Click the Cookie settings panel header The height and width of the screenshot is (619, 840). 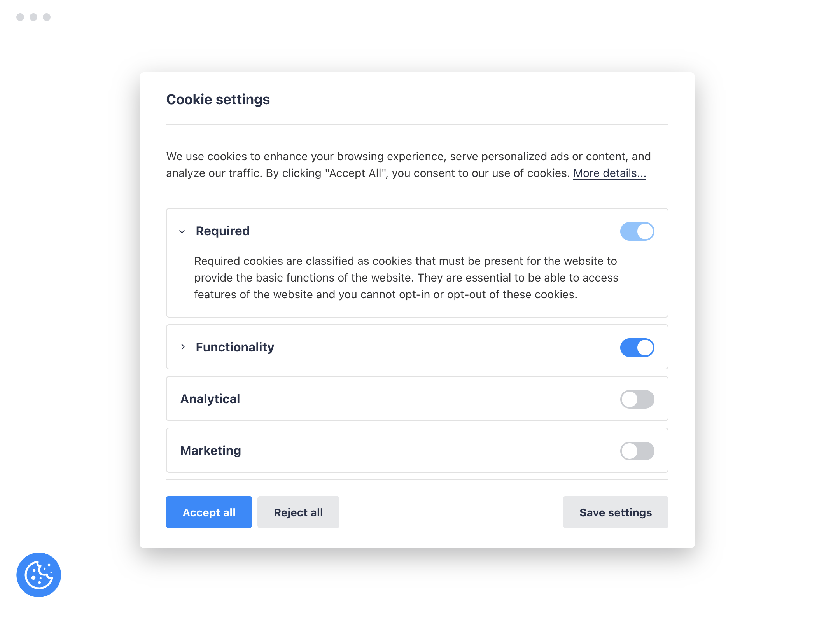218,99
